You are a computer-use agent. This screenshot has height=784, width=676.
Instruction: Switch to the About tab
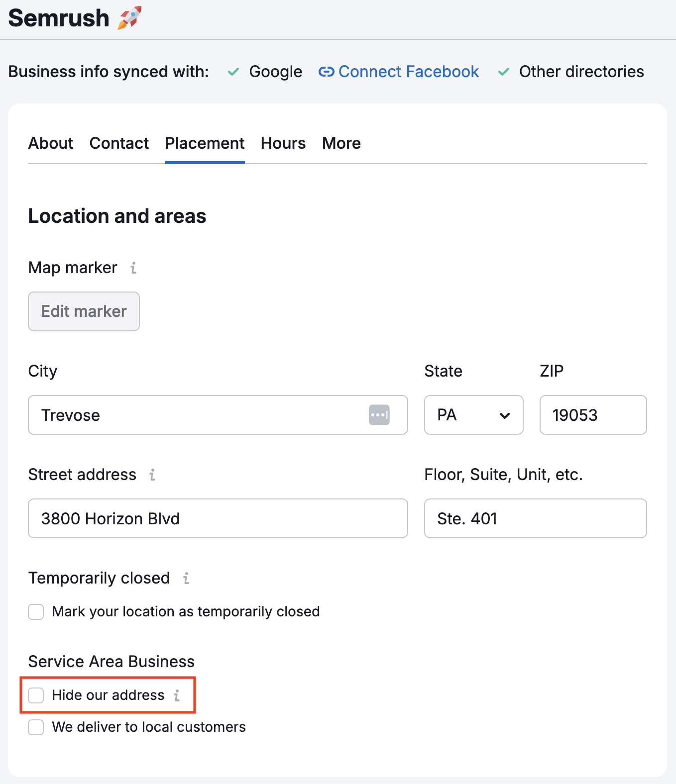[51, 143]
